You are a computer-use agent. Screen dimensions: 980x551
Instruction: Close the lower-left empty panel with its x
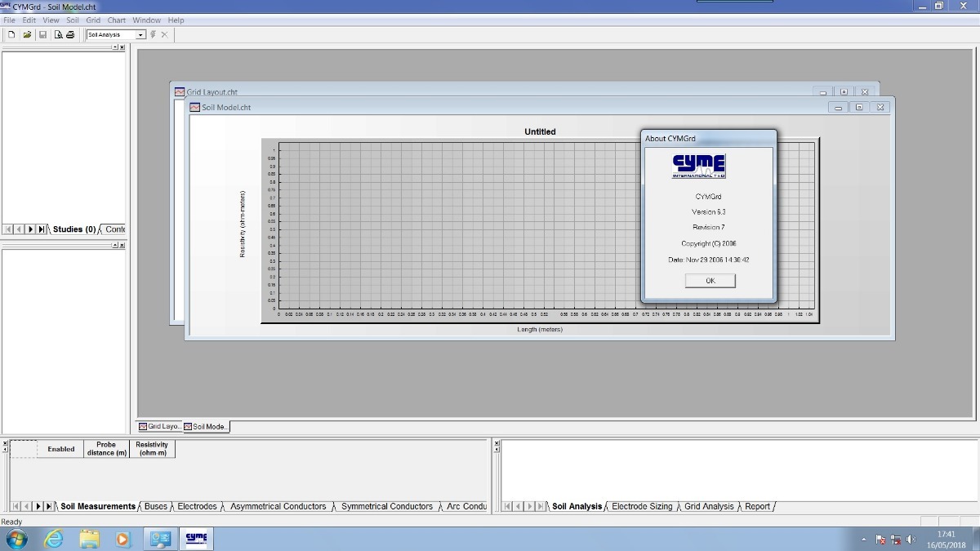[x=122, y=245]
